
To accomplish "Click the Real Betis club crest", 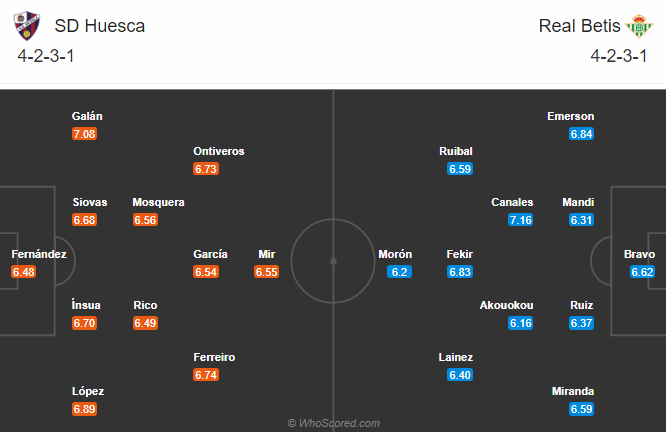I will [x=637, y=25].
